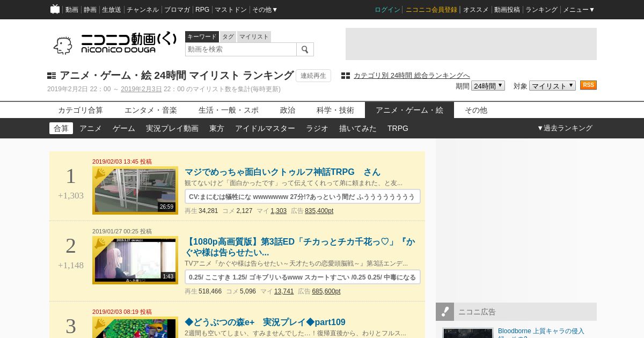This screenshot has height=338, width=644.
Task: Open the 対象 マイリスト dropdown
Action: [x=552, y=86]
